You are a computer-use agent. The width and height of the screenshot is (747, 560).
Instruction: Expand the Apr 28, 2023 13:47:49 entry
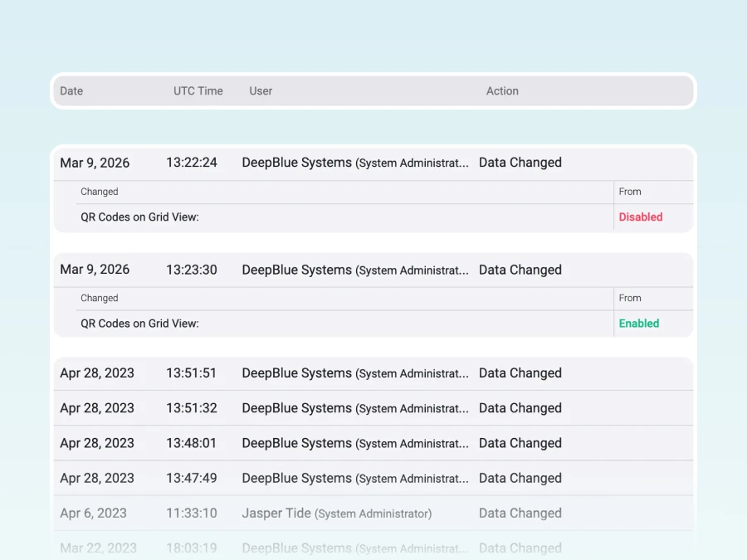coord(373,478)
